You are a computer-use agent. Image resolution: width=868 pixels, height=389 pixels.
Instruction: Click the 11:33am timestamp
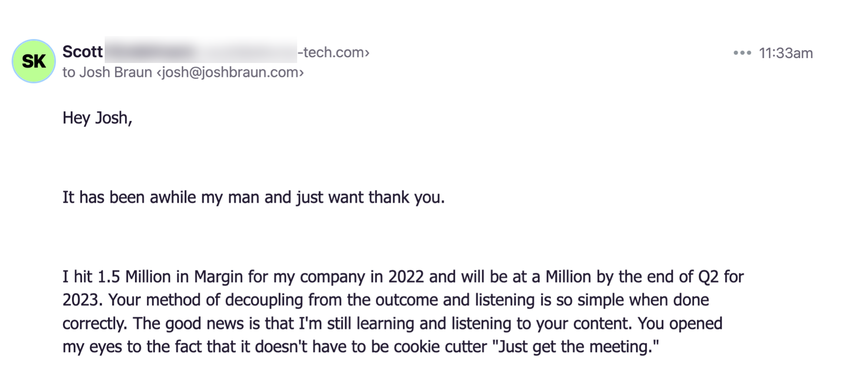[x=785, y=53]
